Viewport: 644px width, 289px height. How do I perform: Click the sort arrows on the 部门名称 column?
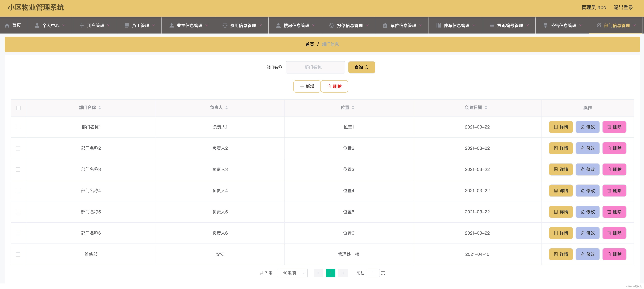click(x=99, y=108)
